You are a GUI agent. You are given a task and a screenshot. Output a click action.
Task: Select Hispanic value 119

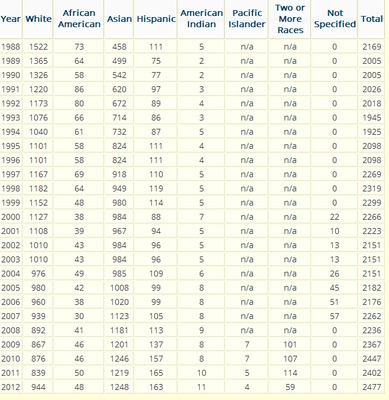click(156, 188)
